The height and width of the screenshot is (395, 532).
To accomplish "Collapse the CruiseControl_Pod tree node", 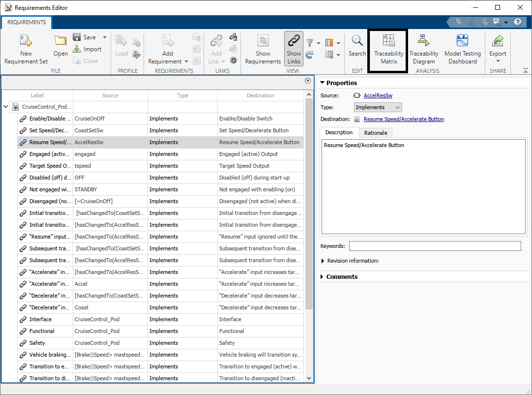I will [x=5, y=107].
